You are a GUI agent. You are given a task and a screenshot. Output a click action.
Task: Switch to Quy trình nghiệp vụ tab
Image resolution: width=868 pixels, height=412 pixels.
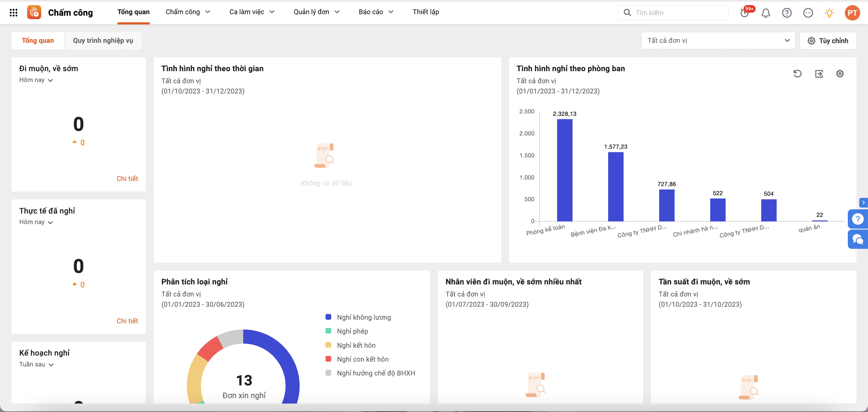coord(103,40)
